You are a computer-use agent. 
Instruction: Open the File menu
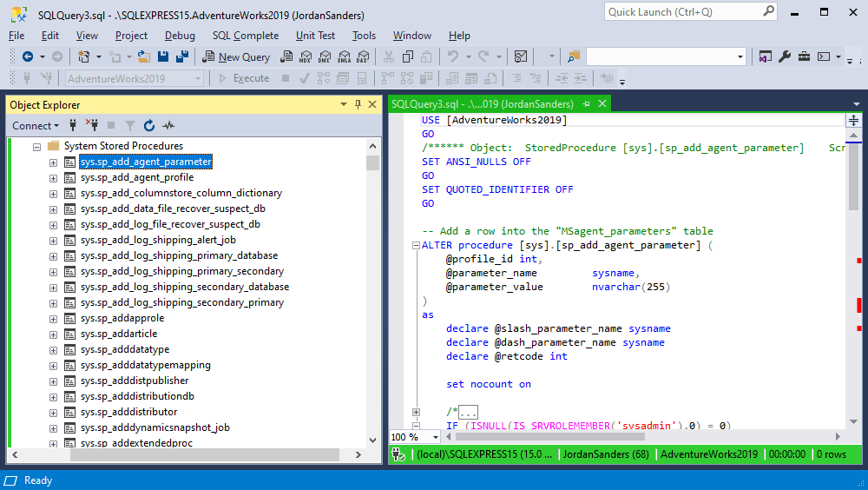click(16, 36)
